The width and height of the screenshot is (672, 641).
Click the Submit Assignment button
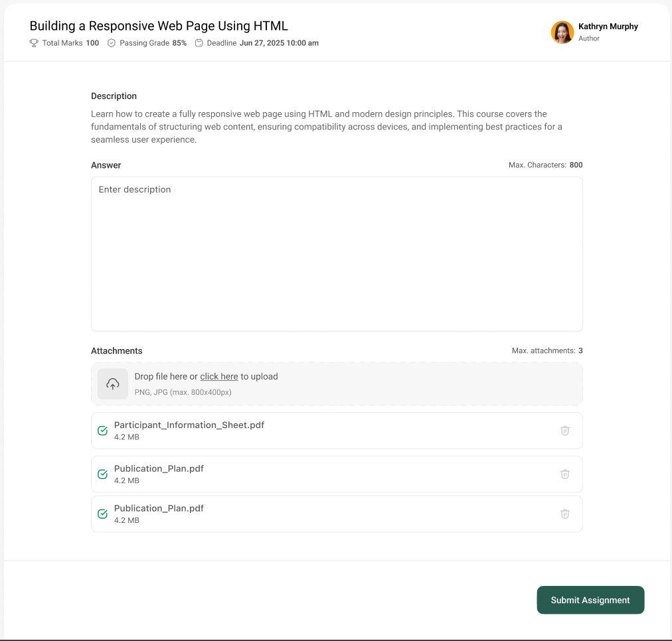(x=590, y=600)
